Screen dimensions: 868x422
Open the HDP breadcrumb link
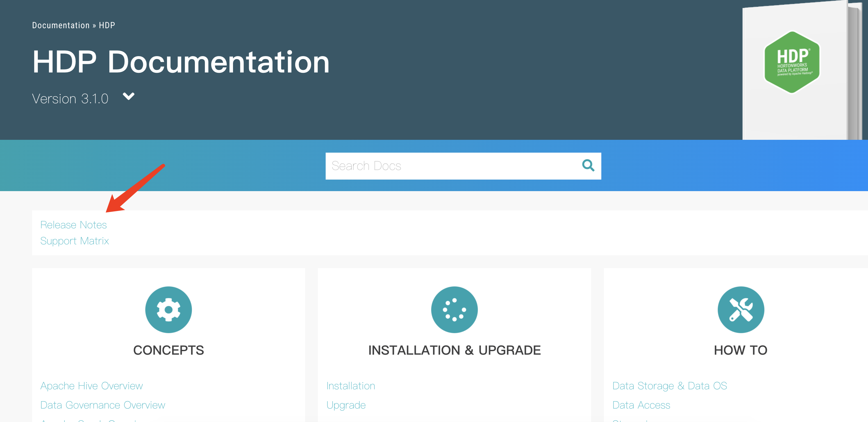coord(107,25)
